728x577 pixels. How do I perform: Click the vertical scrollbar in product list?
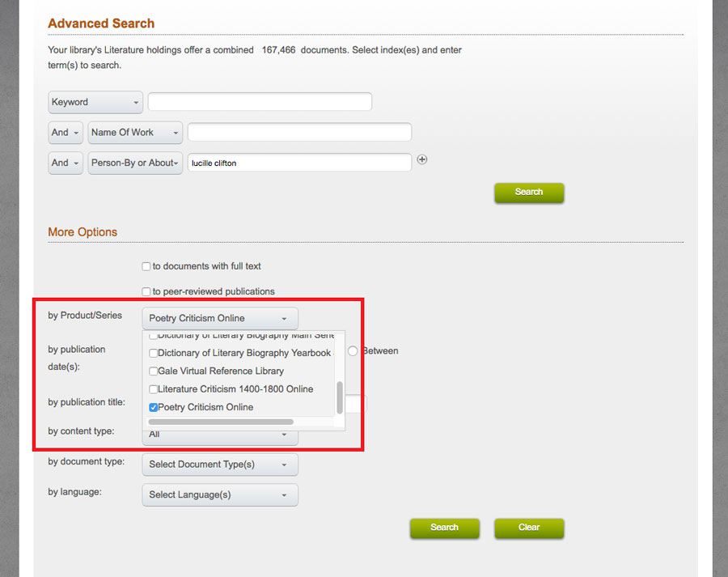coord(340,397)
